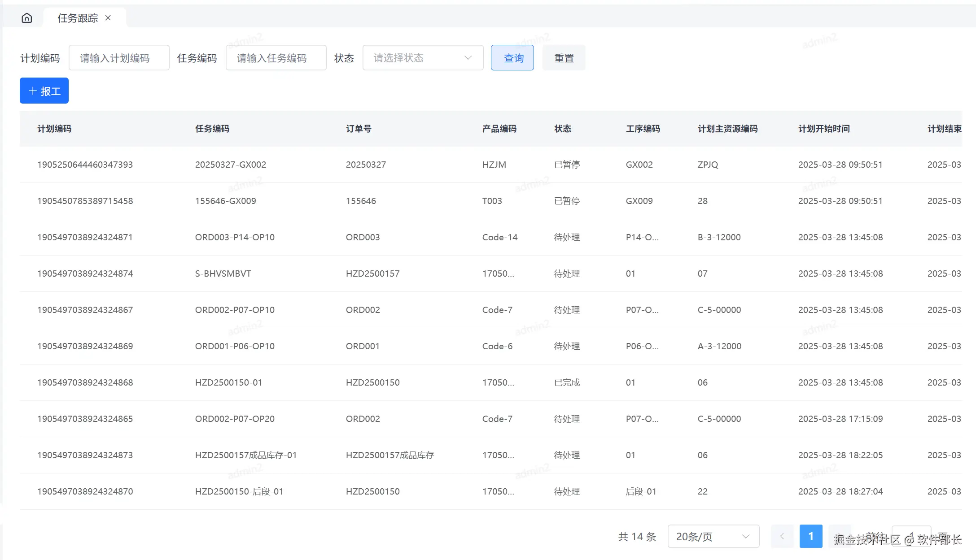Click the previous page arrow

pos(782,536)
